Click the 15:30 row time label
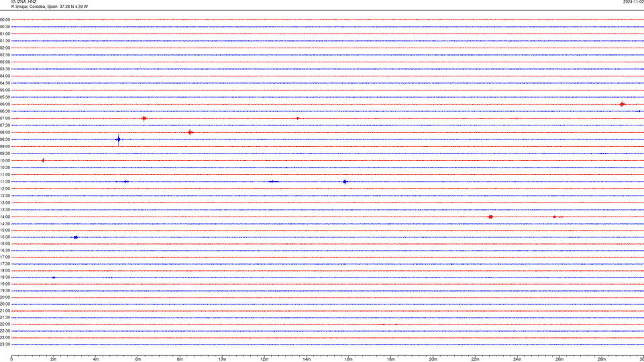The image size is (644, 362). click(x=5, y=237)
